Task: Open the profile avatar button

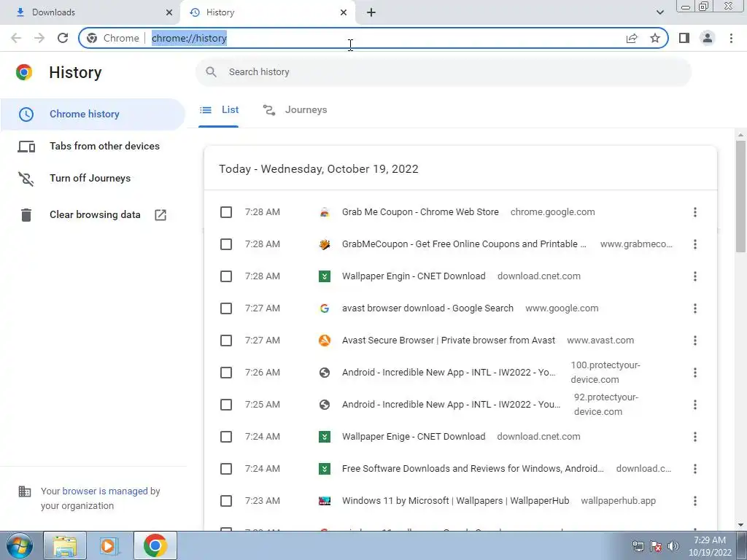Action: pyautogui.click(x=708, y=38)
